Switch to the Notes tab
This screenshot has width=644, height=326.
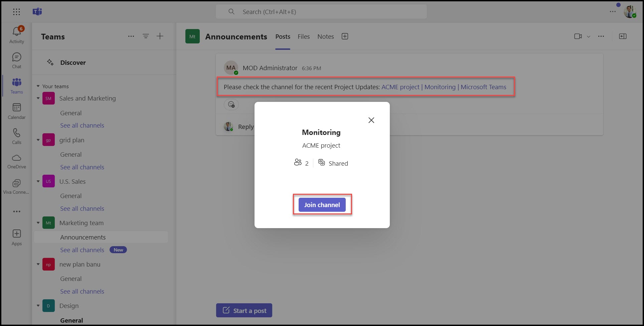[325, 37]
